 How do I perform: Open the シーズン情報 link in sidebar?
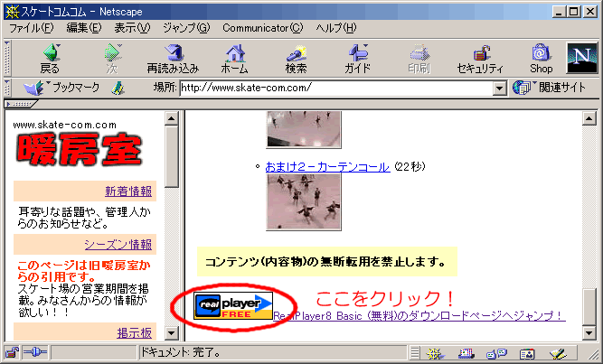pyautogui.click(x=118, y=245)
